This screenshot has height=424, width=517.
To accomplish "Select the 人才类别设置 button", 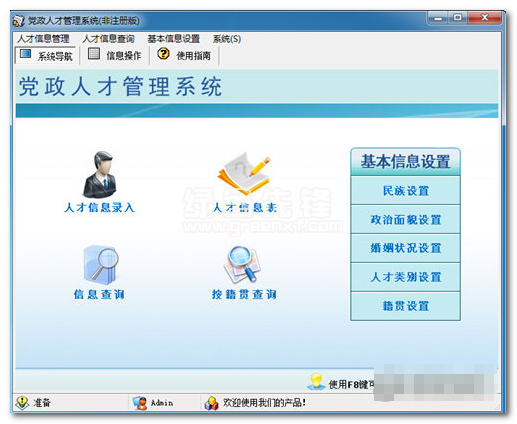I will pos(405,277).
